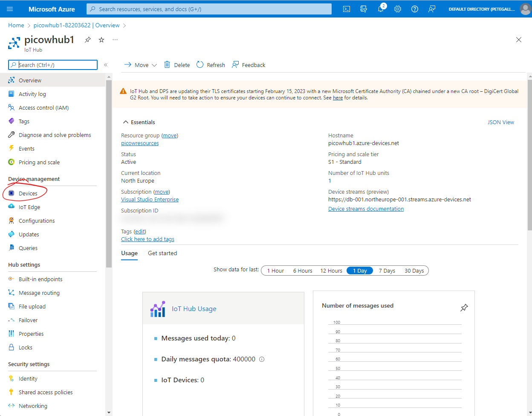Open the top bar feedback icon
Viewport: 532px width, 416px height.
pos(432,9)
